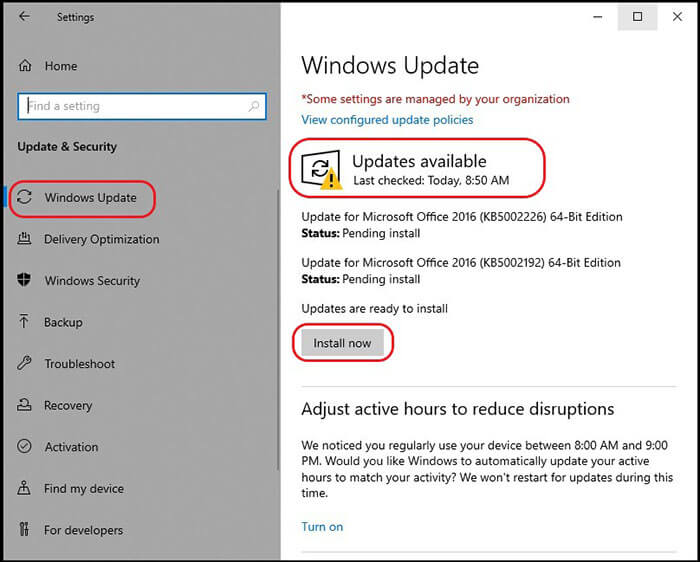Click the Backup upward arrow icon
Viewport: 700px width, 562px height.
(24, 321)
